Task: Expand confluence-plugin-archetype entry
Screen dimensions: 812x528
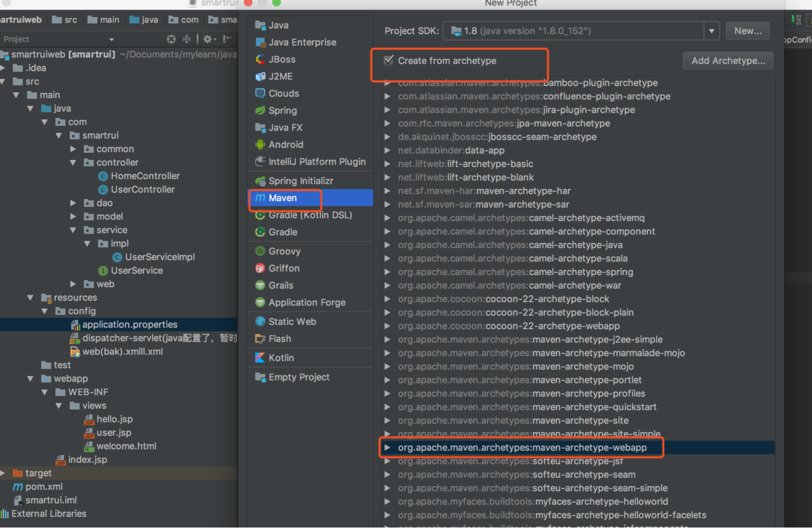Action: [x=388, y=96]
